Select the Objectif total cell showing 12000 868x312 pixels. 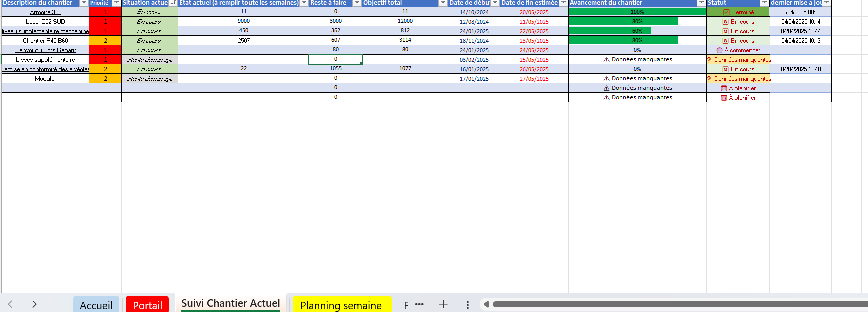[405, 21]
